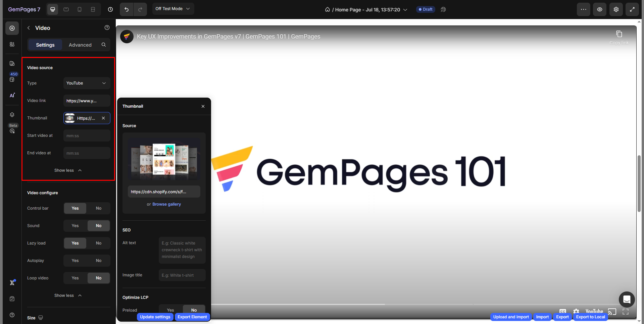Click the Export to Local button
This screenshot has height=324, width=644.
591,317
